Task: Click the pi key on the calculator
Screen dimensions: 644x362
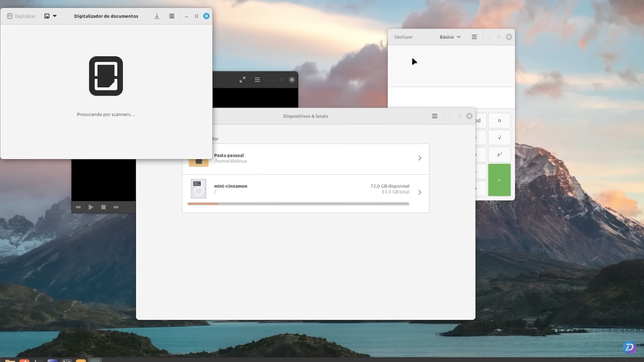Action: [499, 120]
